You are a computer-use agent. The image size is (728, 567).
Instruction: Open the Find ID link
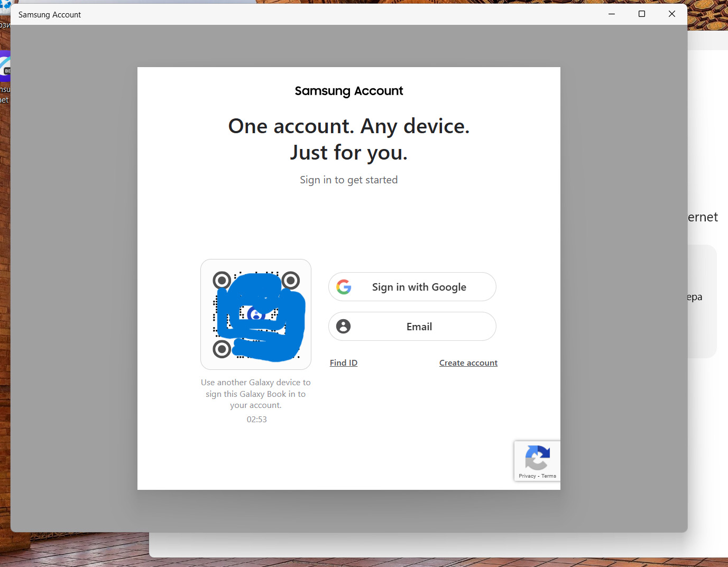[x=344, y=363]
